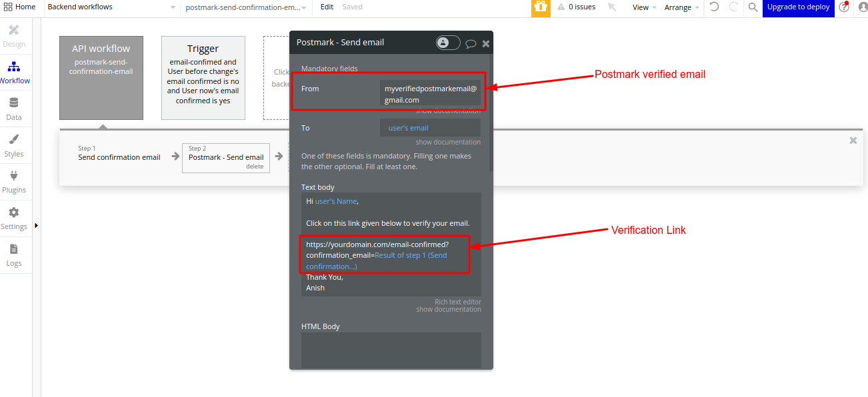Click the orange gift icon
This screenshot has width=868, height=397.
coord(541,7)
